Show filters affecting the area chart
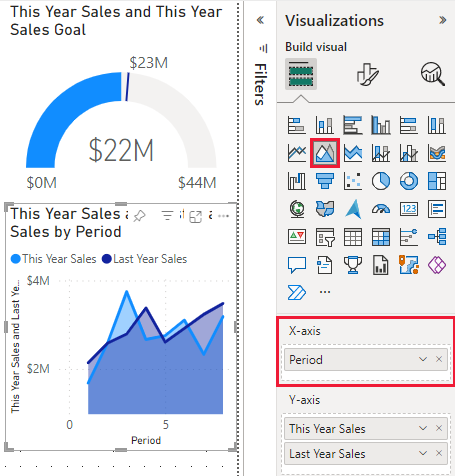The image size is (455, 476). click(167, 216)
